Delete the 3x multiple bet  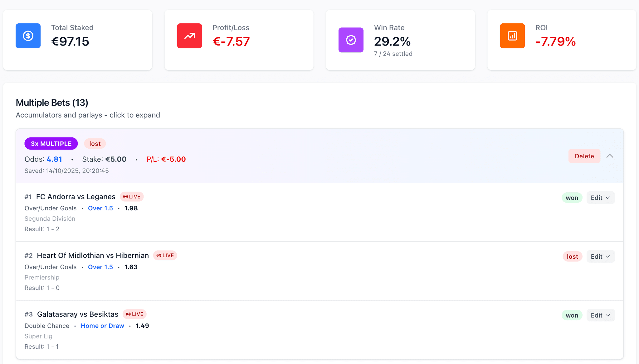584,156
